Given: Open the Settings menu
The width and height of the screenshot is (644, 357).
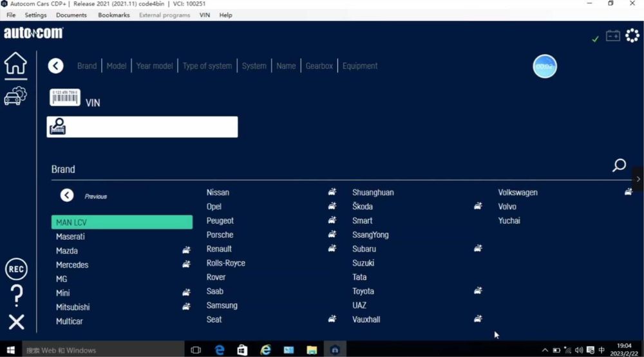Looking at the screenshot, I should coord(35,15).
